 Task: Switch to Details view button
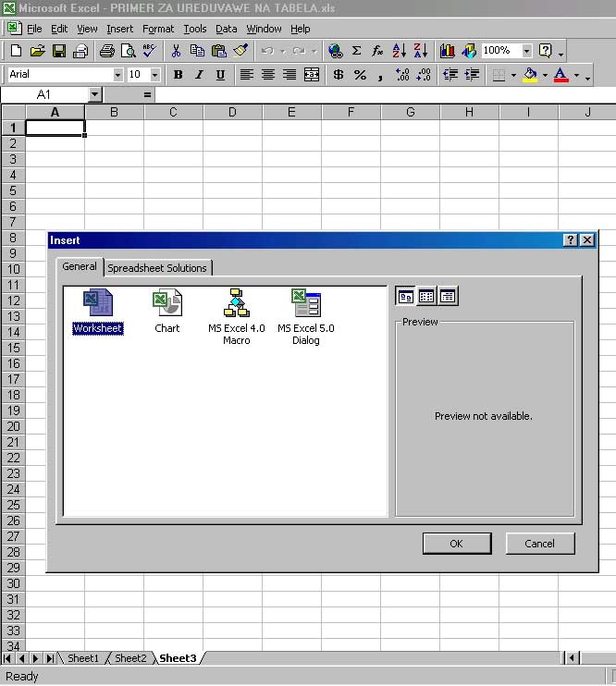(447, 297)
